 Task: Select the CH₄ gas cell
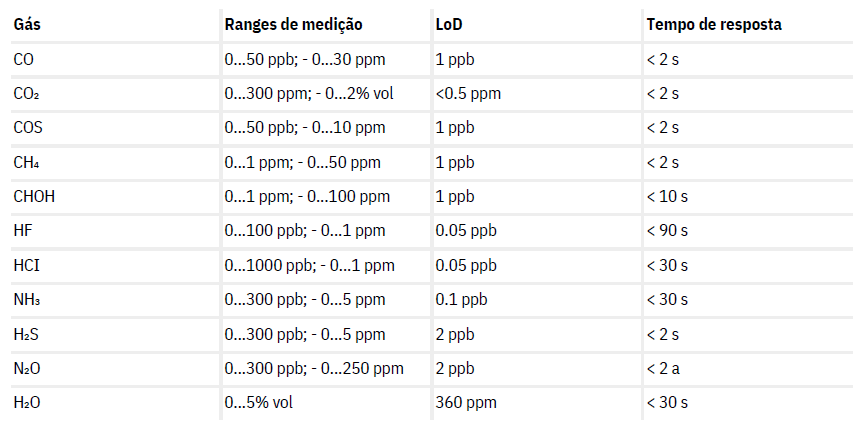pos(25,162)
